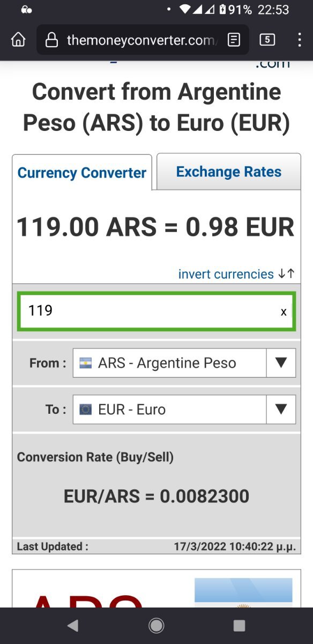Viewport: 313px width, 644px height.
Task: Open browser three-dot overflow menu
Action: tap(299, 40)
